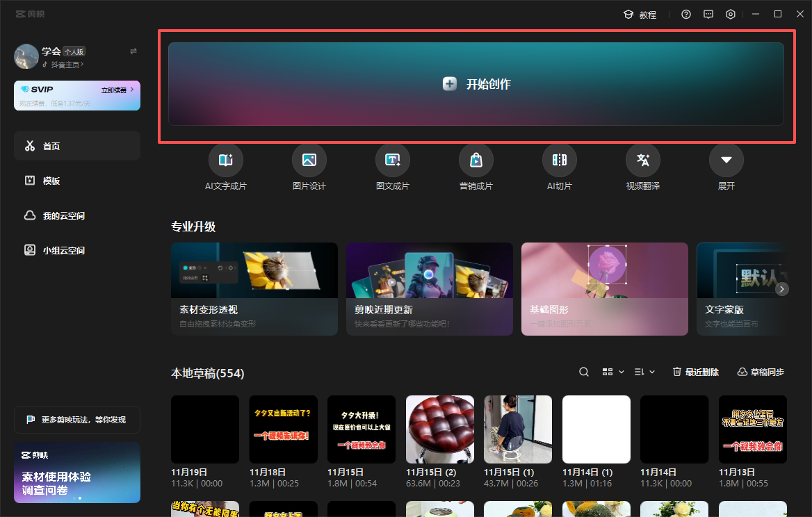Switch to 模板 in the sidebar

51,181
